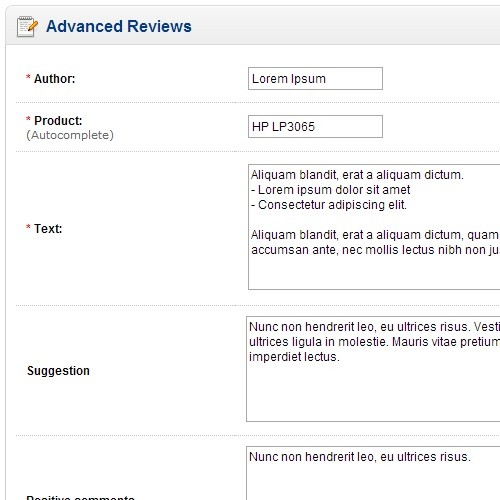Click the Text field label
Viewport: 500px width, 500px height.
tap(48, 229)
